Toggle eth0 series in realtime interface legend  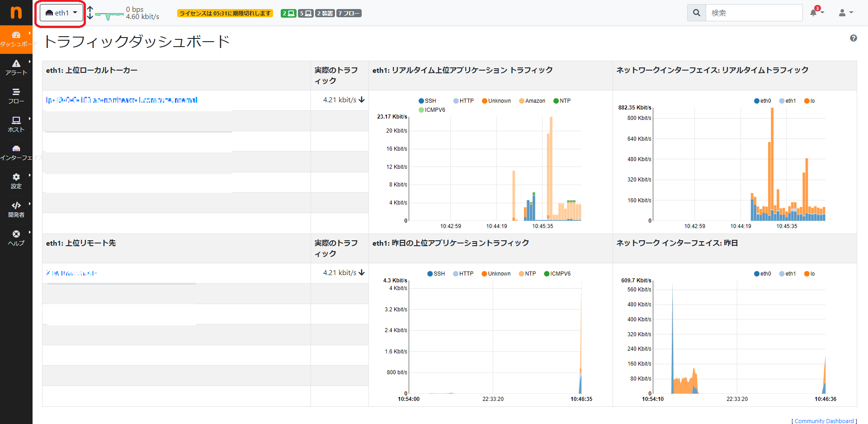tap(762, 101)
